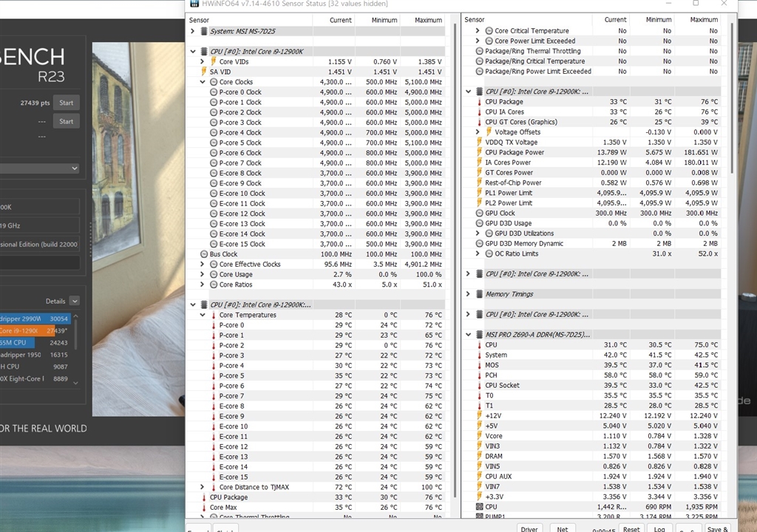Select the chip icon of MSI PRO Z690-A DDR4
The image size is (757, 532).
[x=479, y=335]
